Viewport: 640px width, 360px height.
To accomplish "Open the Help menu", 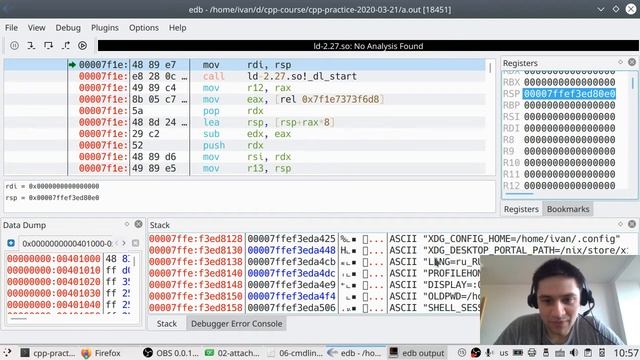I will 178,28.
